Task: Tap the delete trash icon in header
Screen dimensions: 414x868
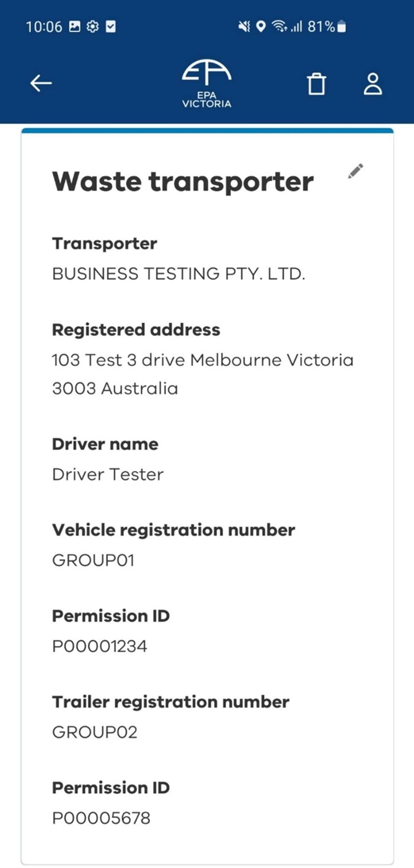Action: pos(317,84)
